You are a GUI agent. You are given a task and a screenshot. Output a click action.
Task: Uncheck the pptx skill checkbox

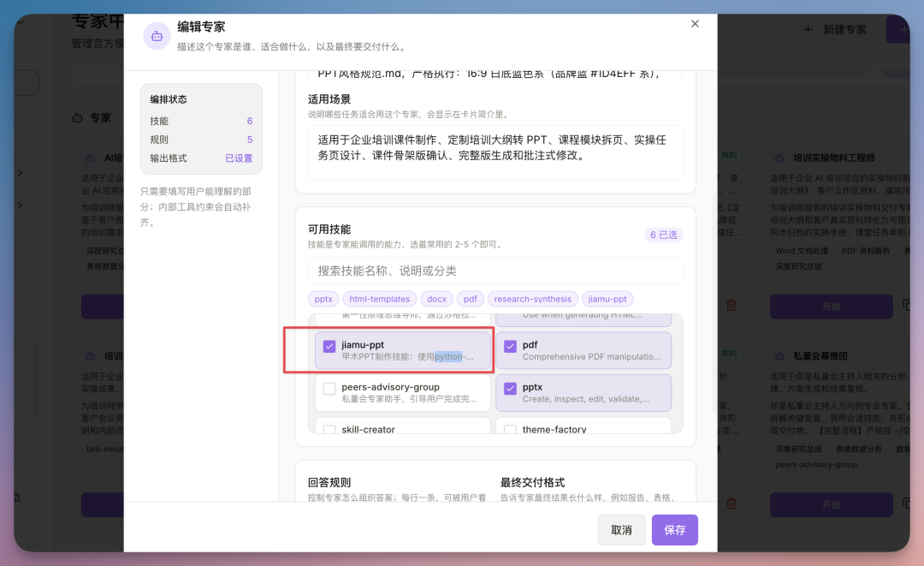tap(510, 389)
